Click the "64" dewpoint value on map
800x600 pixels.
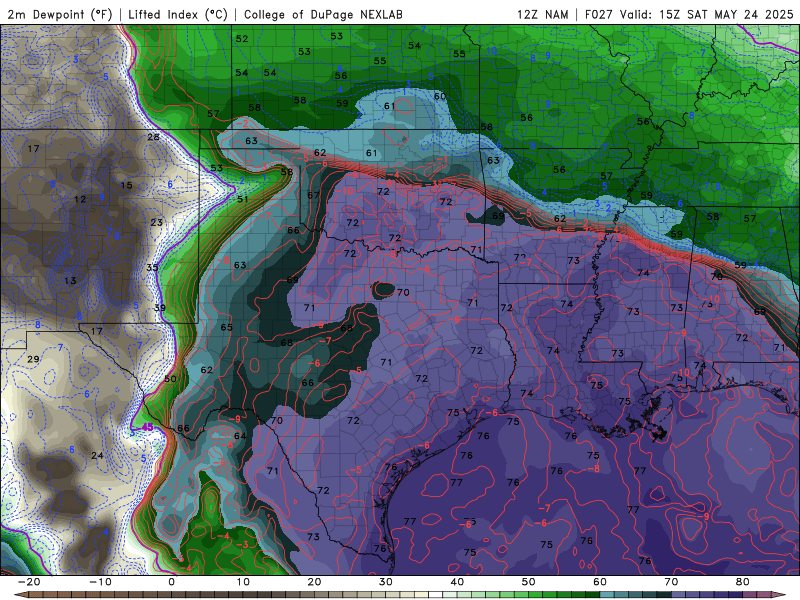coord(240,436)
